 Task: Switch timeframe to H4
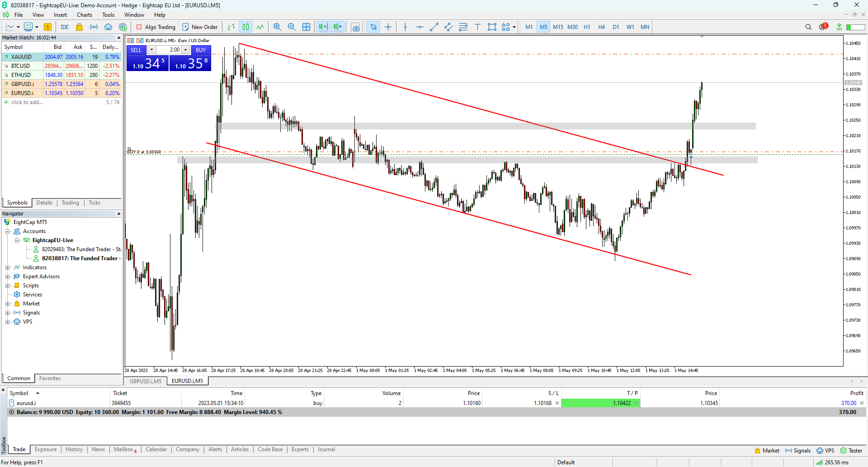[601, 27]
